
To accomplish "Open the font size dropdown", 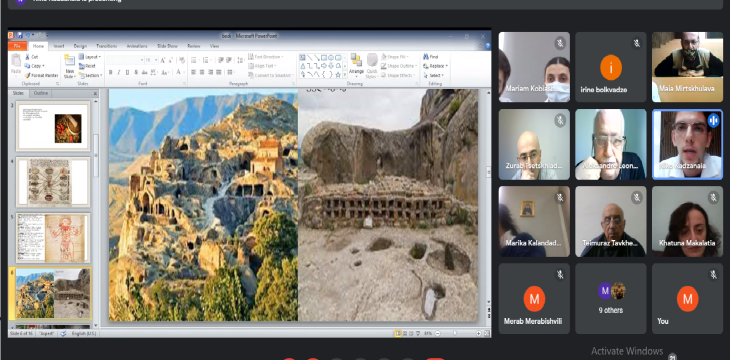I will pyautogui.click(x=155, y=60).
